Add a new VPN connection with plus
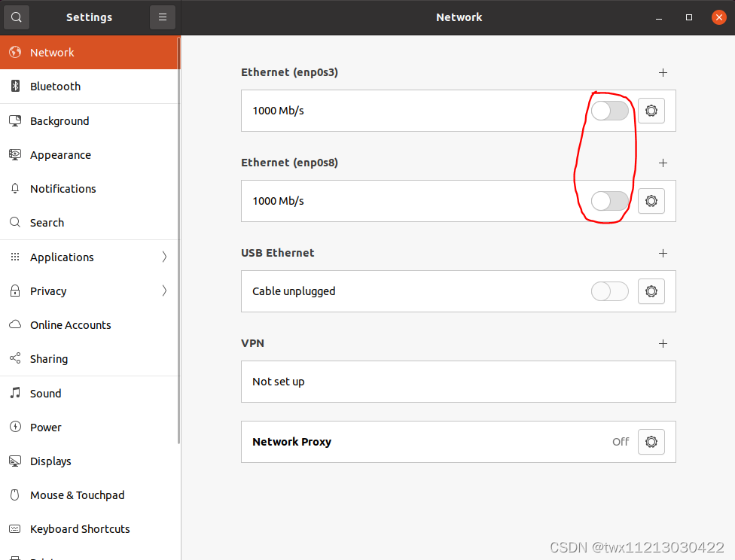The image size is (735, 560). [663, 343]
